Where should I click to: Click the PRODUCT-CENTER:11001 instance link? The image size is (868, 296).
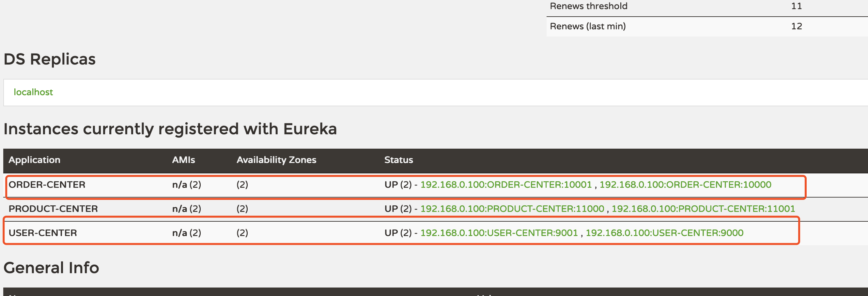point(703,209)
